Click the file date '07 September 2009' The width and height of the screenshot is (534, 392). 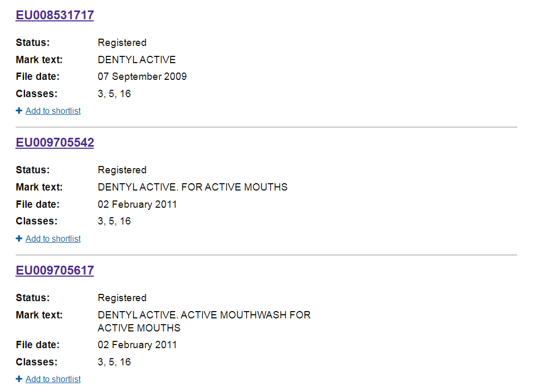pyautogui.click(x=142, y=77)
